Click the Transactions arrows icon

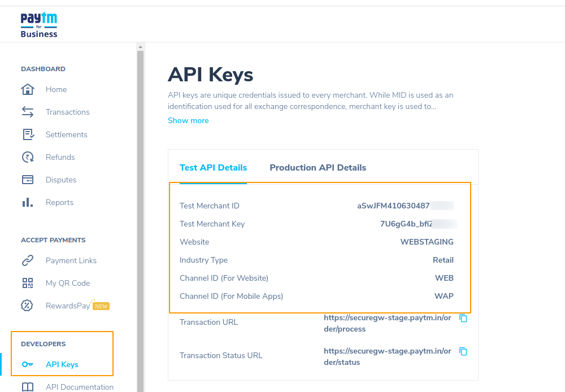click(x=27, y=112)
